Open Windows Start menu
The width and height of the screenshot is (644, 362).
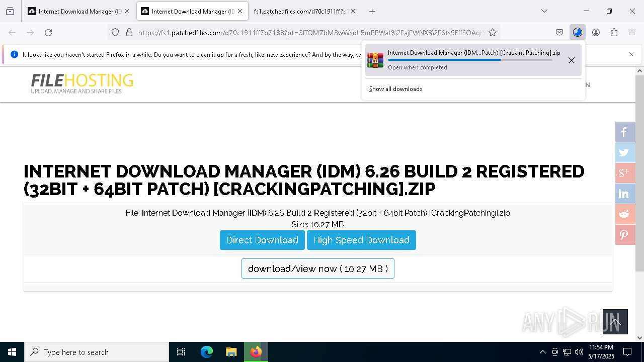pyautogui.click(x=12, y=352)
